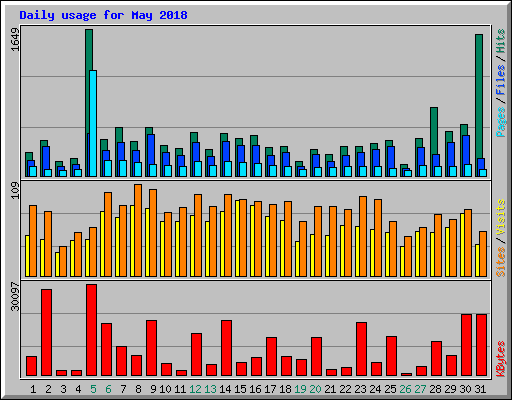The height and width of the screenshot is (400, 512).
Task: Click green weekend day label 6
Action: (108, 389)
